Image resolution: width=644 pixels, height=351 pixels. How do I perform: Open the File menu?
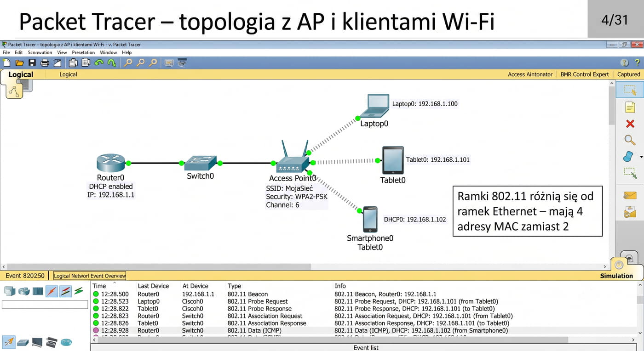tap(6, 52)
